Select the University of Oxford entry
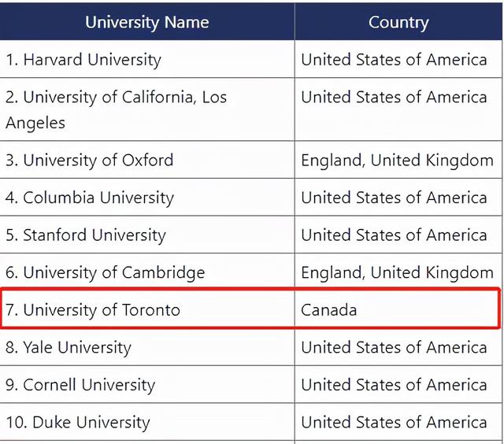This screenshot has height=444, width=504. click(x=90, y=161)
